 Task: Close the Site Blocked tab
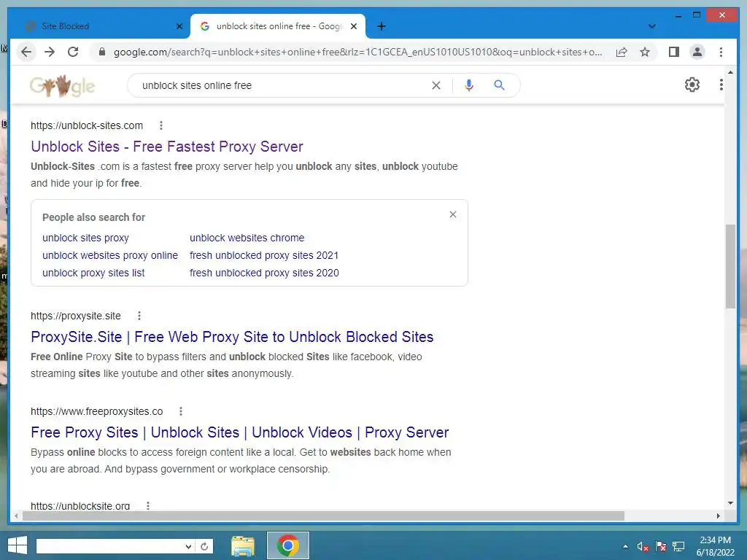pos(179,26)
